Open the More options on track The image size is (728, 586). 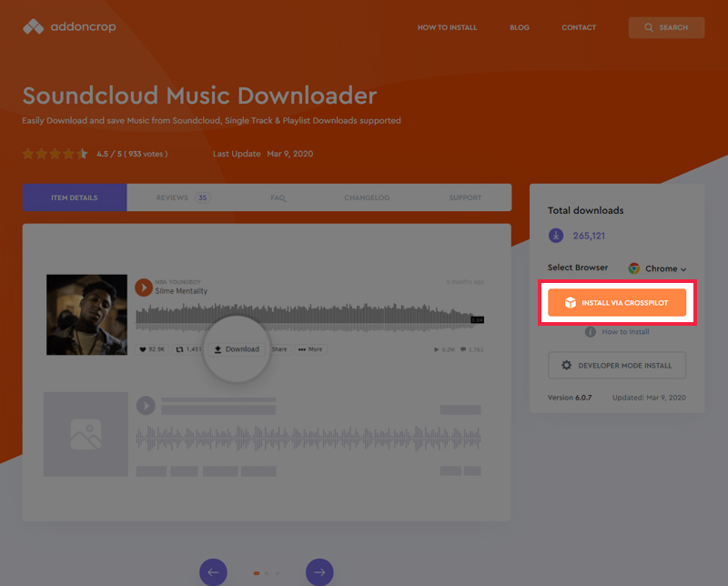[x=310, y=349]
